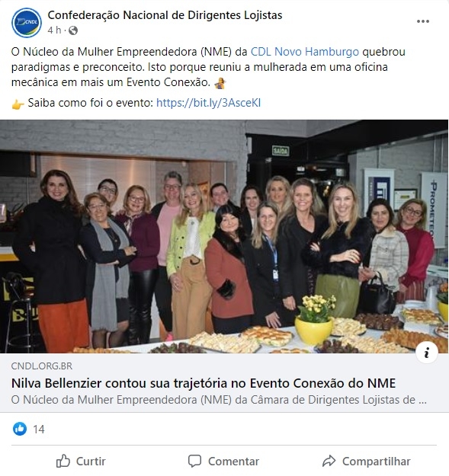Click the article description preview text
The width and height of the screenshot is (449, 476).
click(x=219, y=400)
